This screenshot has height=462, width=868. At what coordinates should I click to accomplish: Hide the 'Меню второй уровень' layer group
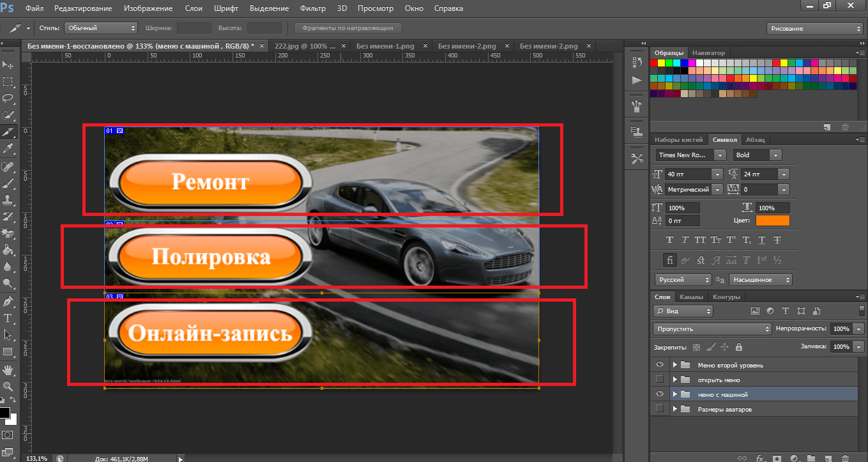(x=660, y=365)
